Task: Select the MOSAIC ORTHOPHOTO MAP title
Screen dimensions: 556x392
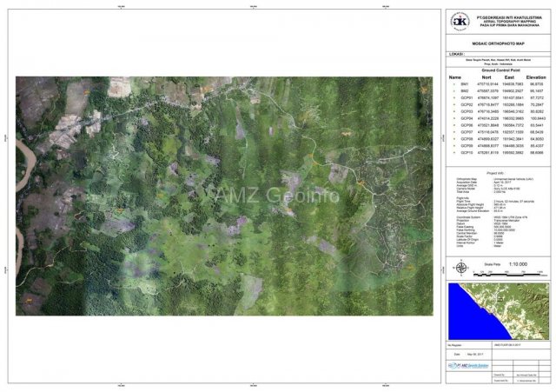Action: tap(496, 42)
